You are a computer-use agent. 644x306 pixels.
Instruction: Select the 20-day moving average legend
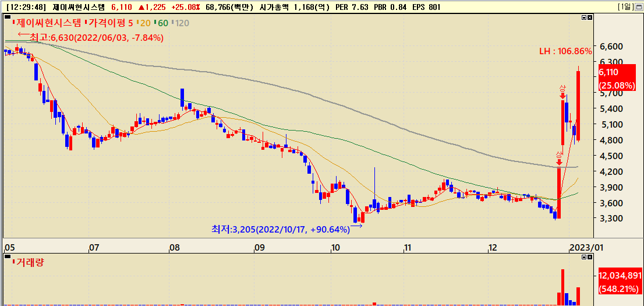click(x=144, y=23)
